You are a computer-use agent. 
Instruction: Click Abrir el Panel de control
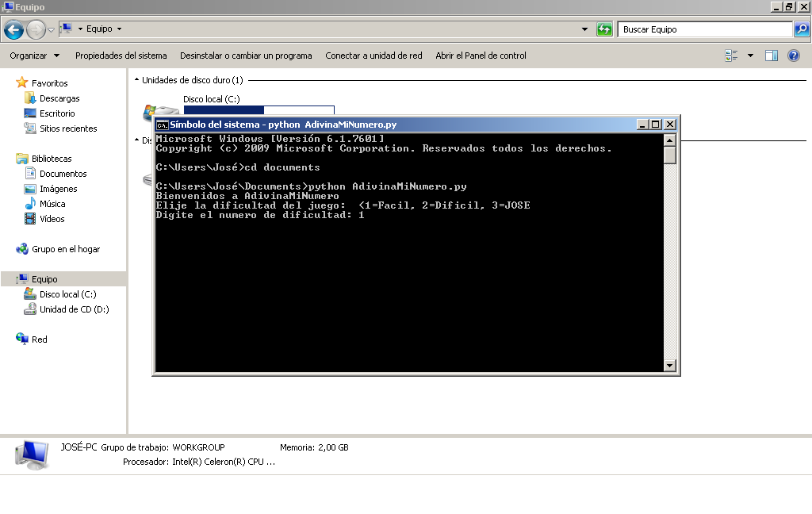pos(481,56)
